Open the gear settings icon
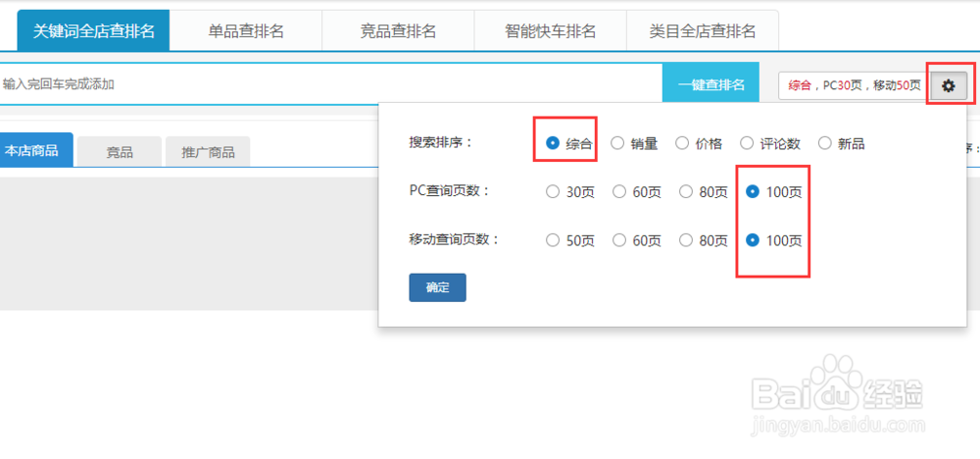The width and height of the screenshot is (980, 459). click(949, 85)
